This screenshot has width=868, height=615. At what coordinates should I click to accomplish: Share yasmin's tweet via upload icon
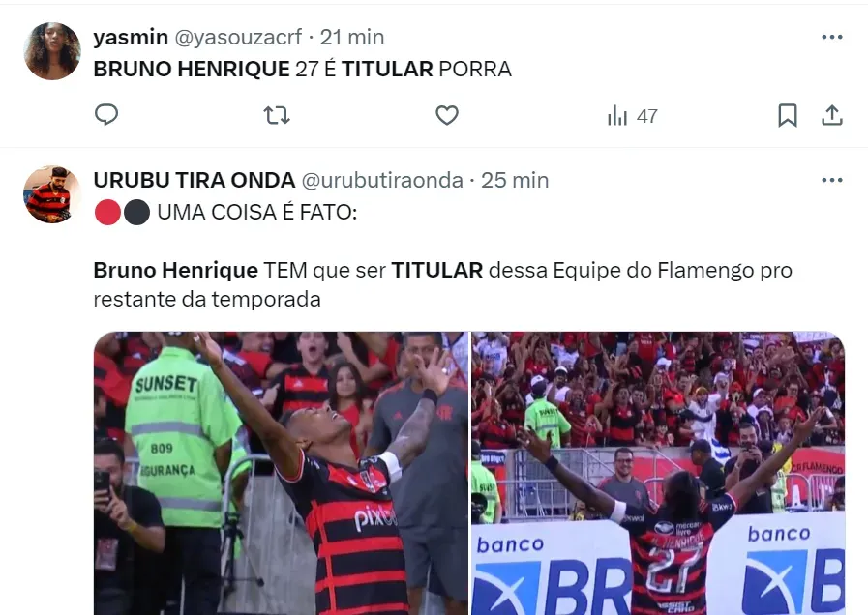pos(831,116)
